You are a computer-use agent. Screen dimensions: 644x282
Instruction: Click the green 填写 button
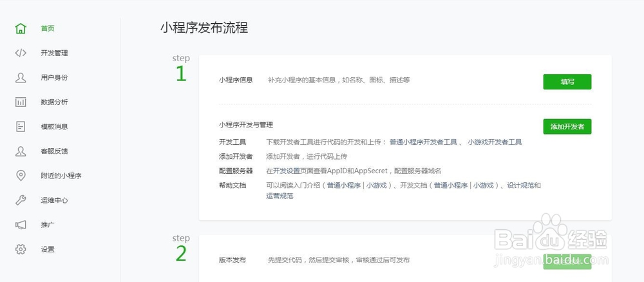tap(567, 82)
